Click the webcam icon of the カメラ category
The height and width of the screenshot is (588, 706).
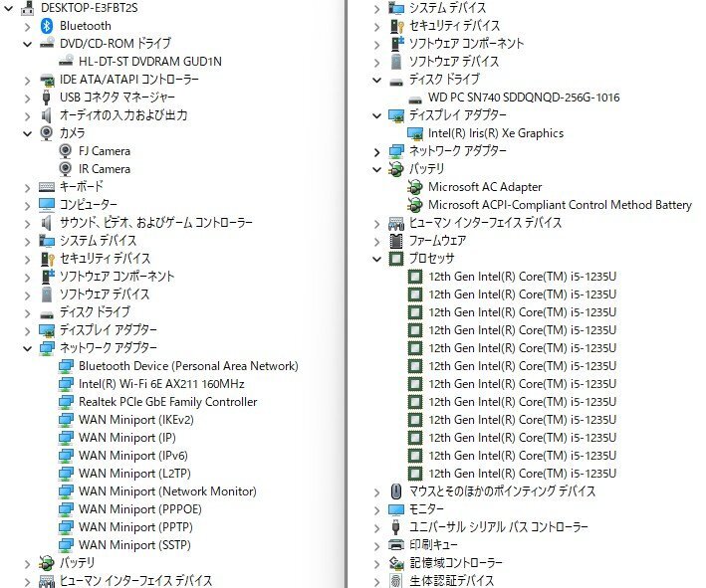tap(46, 133)
